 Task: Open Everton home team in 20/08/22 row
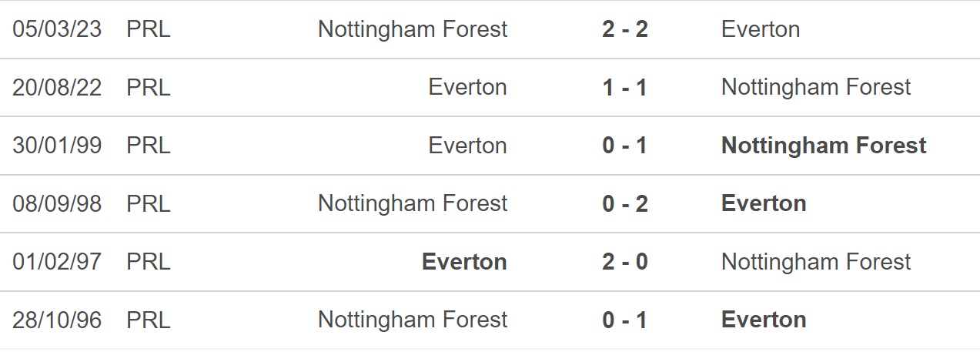point(468,87)
